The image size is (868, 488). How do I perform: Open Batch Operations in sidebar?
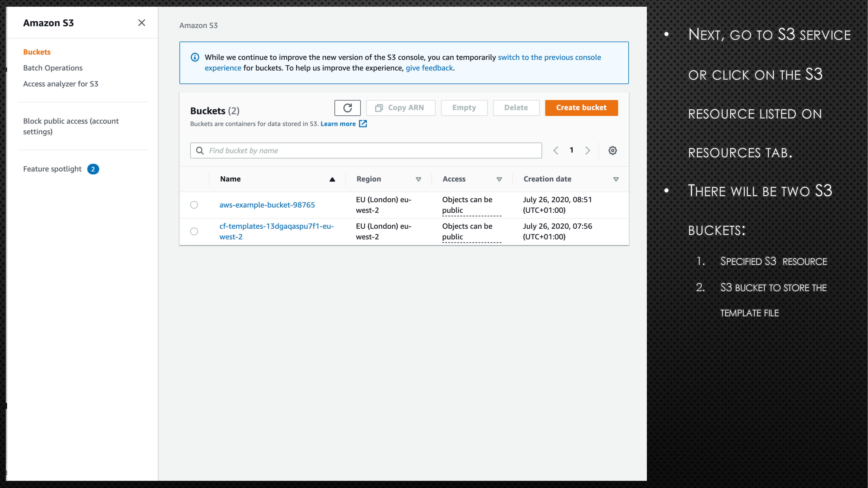pos(53,68)
